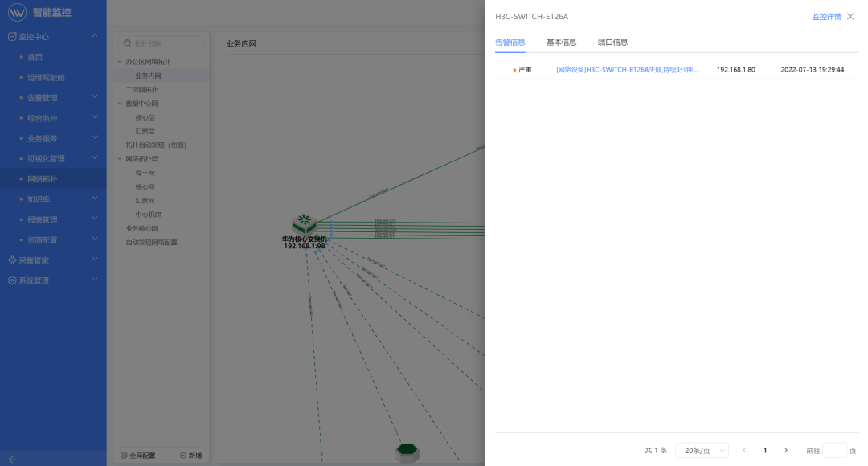868x466 pixels.
Task: Click the 智能监控 logo icon
Action: 18,13
